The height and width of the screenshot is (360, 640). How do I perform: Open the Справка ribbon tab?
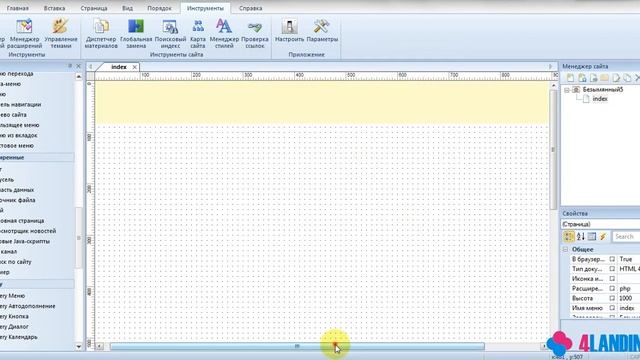(x=250, y=8)
